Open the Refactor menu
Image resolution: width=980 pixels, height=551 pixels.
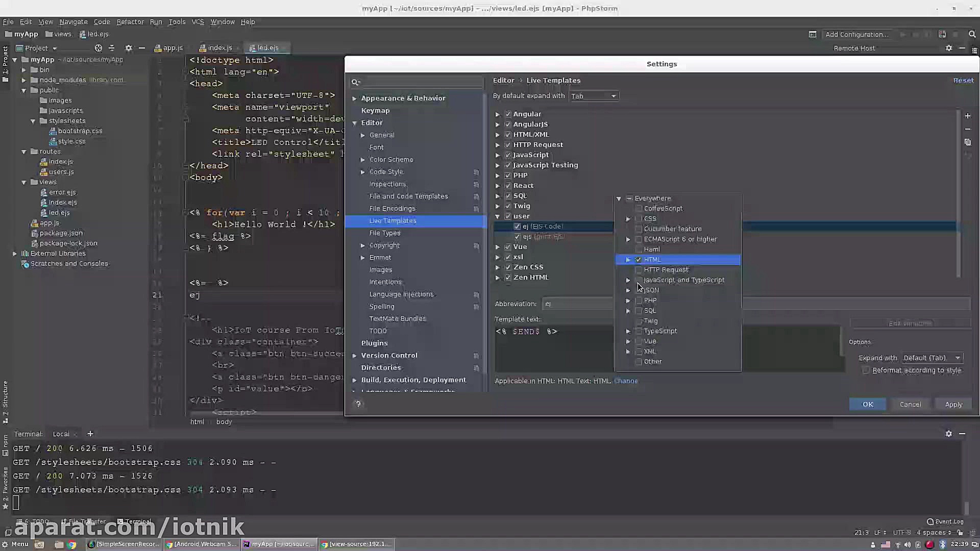pyautogui.click(x=130, y=22)
